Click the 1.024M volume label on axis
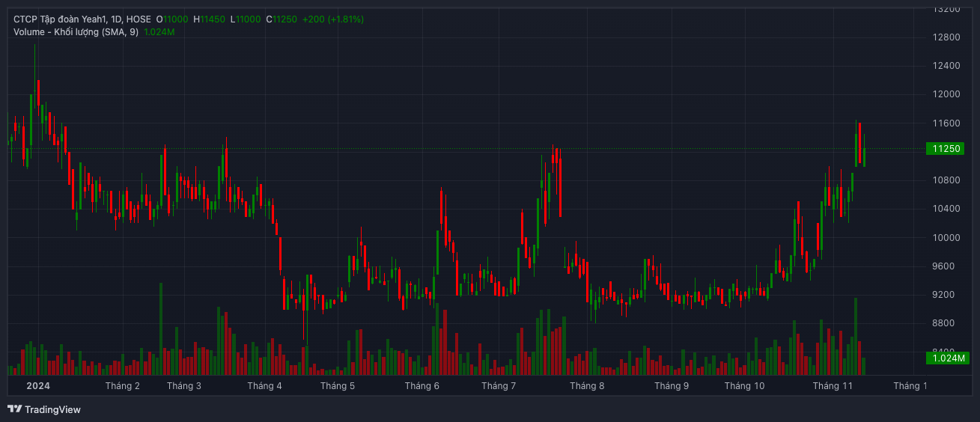Viewport: 980px width, 422px height. pos(946,358)
